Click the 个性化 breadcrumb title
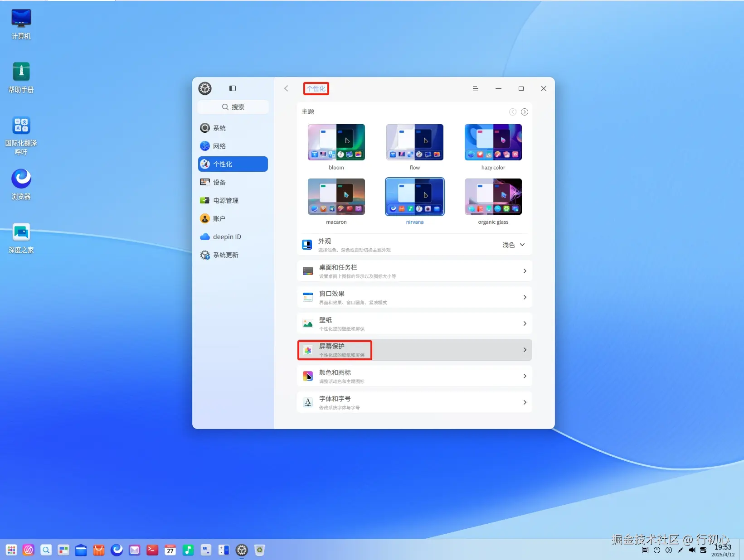 click(316, 88)
